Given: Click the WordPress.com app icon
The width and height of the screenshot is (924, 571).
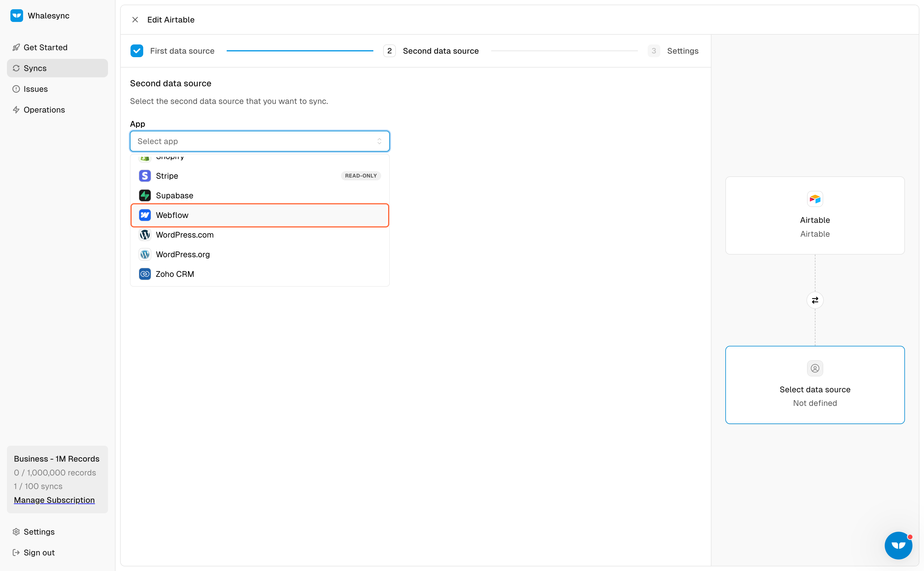Looking at the screenshot, I should (x=145, y=234).
